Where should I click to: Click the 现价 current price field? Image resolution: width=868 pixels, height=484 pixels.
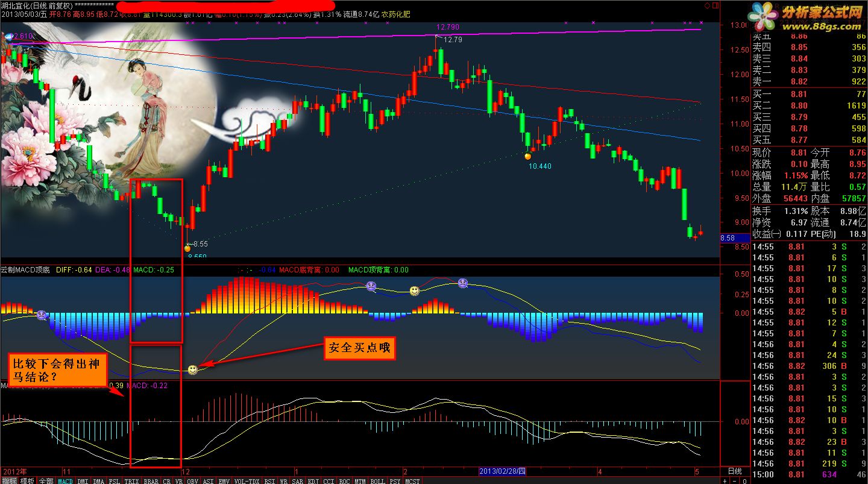(779, 152)
